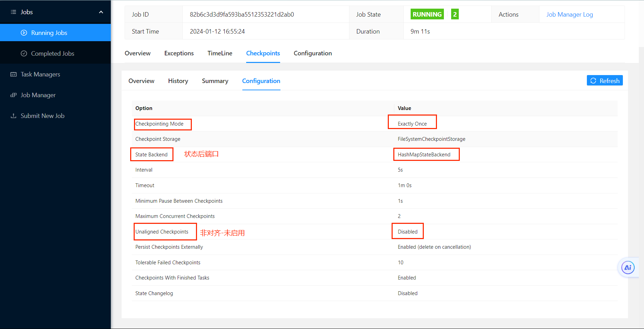The width and height of the screenshot is (644, 329).
Task: Click Tolerable Failed Checkpoints option
Action: point(168,263)
